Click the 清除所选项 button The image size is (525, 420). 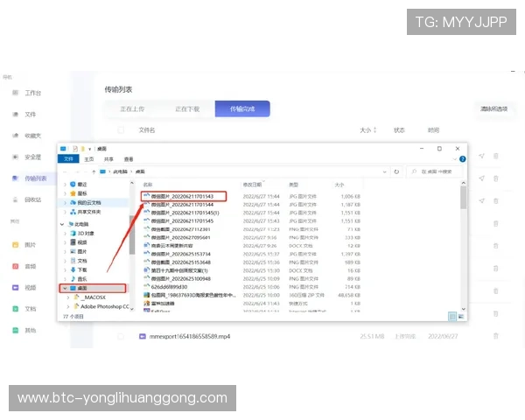(x=493, y=109)
